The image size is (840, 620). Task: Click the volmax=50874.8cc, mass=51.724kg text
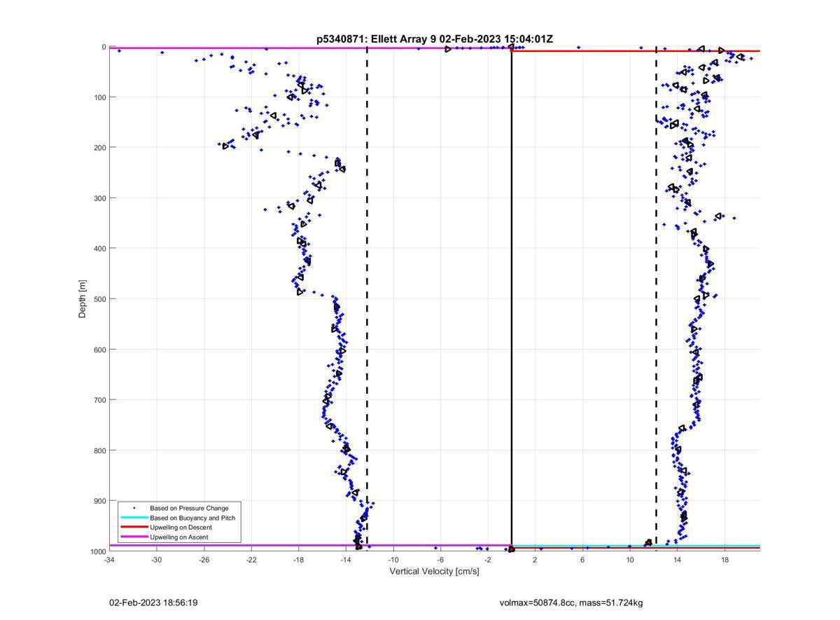pyautogui.click(x=571, y=602)
